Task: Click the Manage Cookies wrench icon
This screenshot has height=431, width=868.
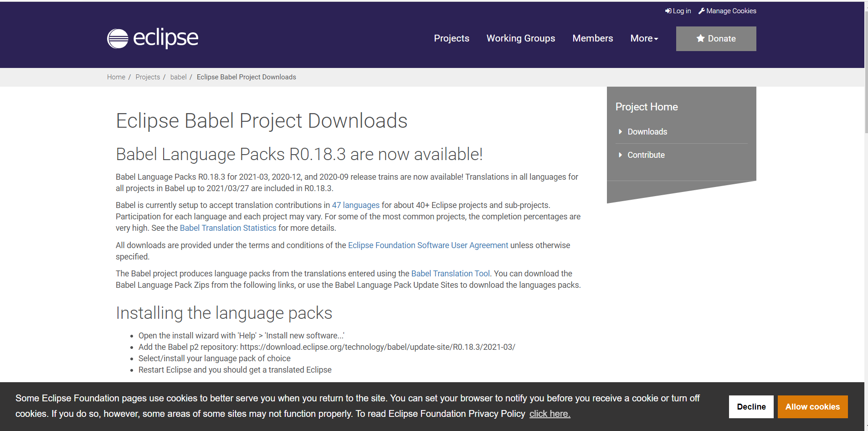Action: click(702, 11)
